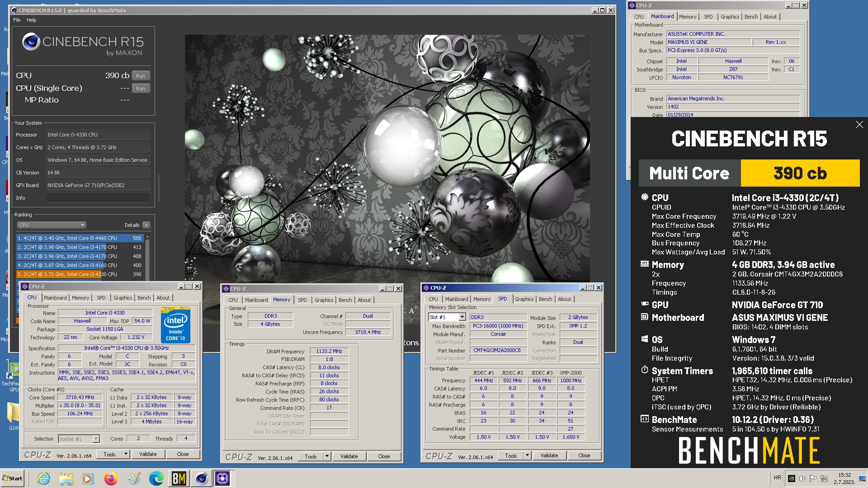
Task: Open the Windows Start menu
Action: pos(12,479)
